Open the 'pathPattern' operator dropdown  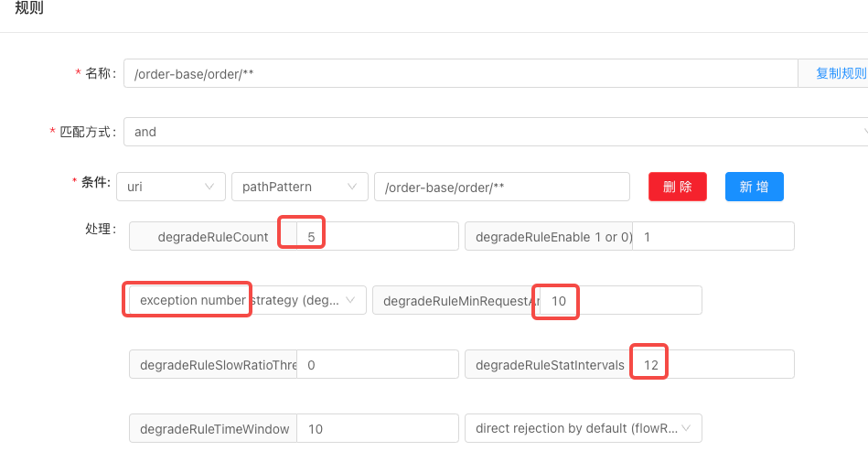299,187
